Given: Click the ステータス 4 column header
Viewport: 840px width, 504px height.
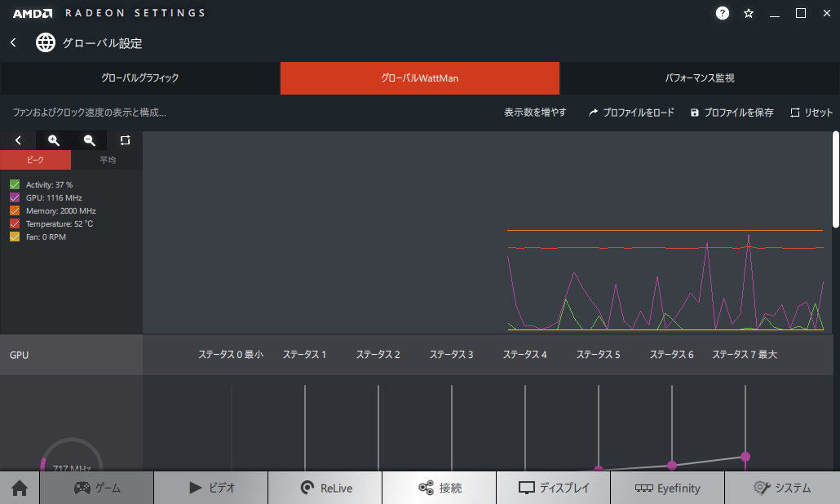Looking at the screenshot, I should pyautogui.click(x=524, y=355).
